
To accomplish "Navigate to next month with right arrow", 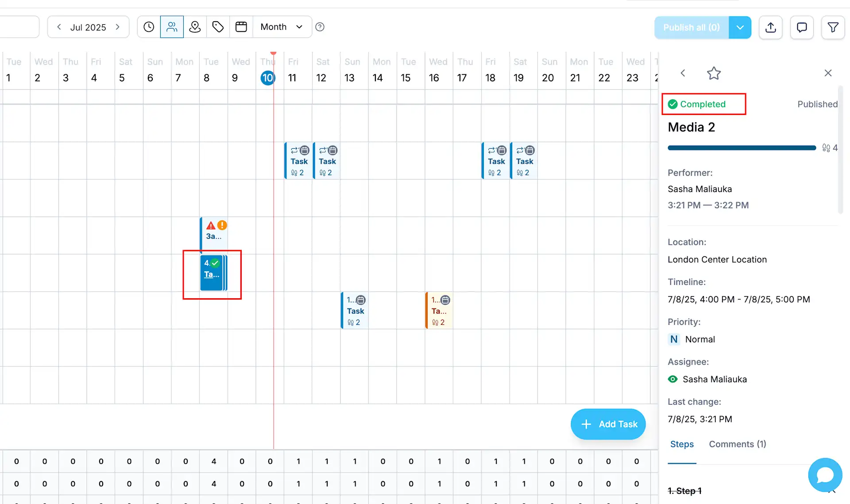I will point(118,27).
